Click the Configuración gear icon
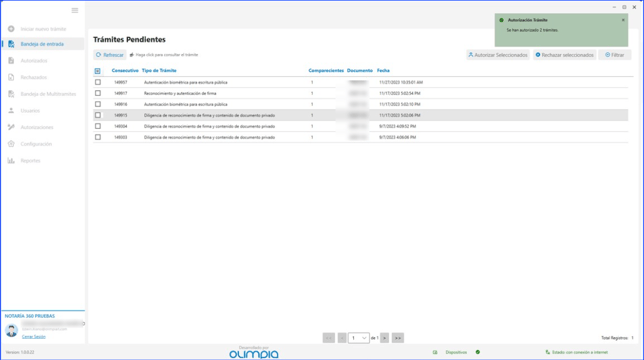 tap(11, 144)
